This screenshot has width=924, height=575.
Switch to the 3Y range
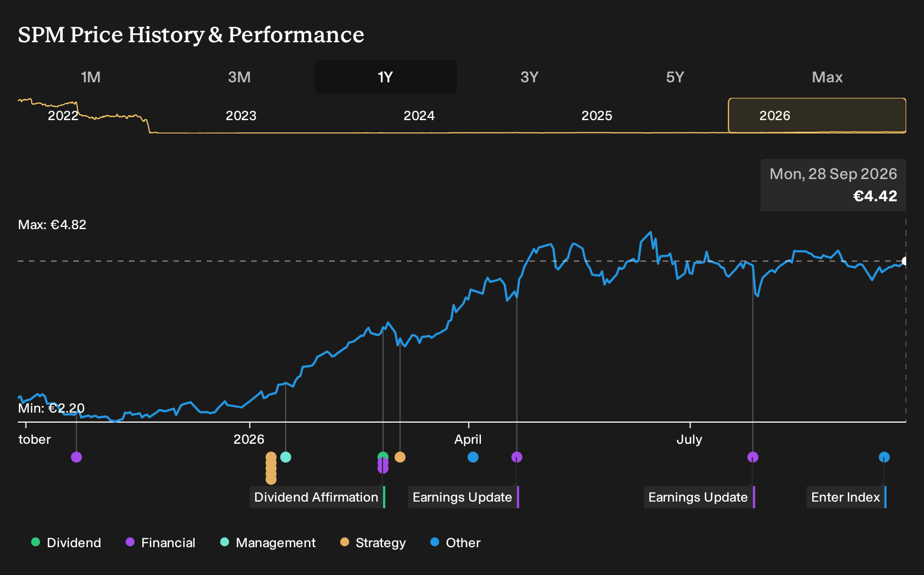[x=529, y=77]
